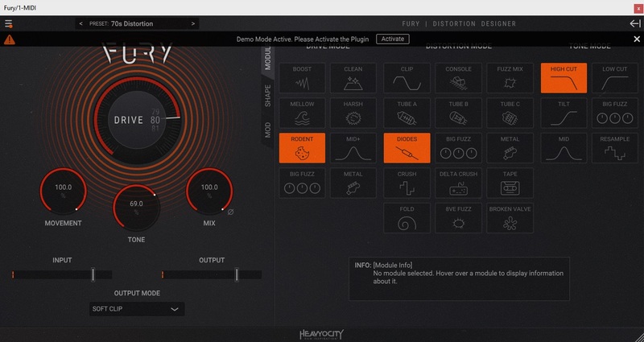This screenshot has width=644, height=342.
Task: Select the Tube C distortion module
Action: tap(510, 113)
